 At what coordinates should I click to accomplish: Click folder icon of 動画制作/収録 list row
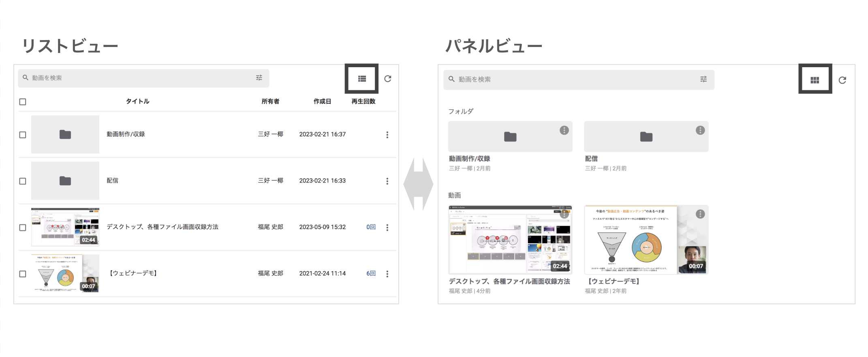pos(65,134)
